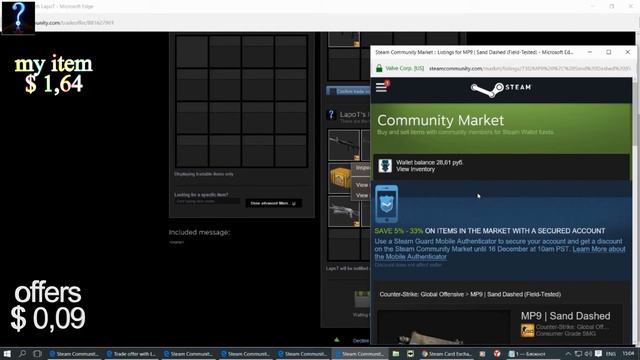Image resolution: width=640 pixels, height=360 pixels.
Task: Click the item search field in trade window
Action: 207,202
